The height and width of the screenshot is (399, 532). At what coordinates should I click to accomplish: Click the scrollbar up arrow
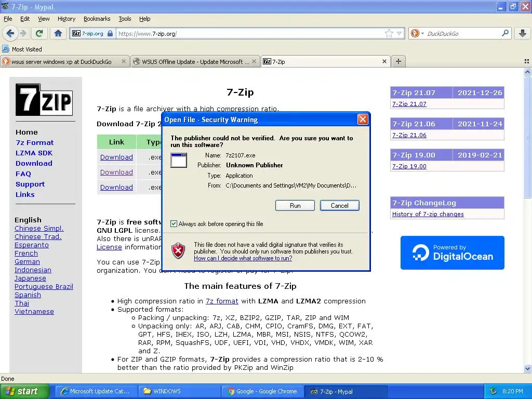coord(527,72)
